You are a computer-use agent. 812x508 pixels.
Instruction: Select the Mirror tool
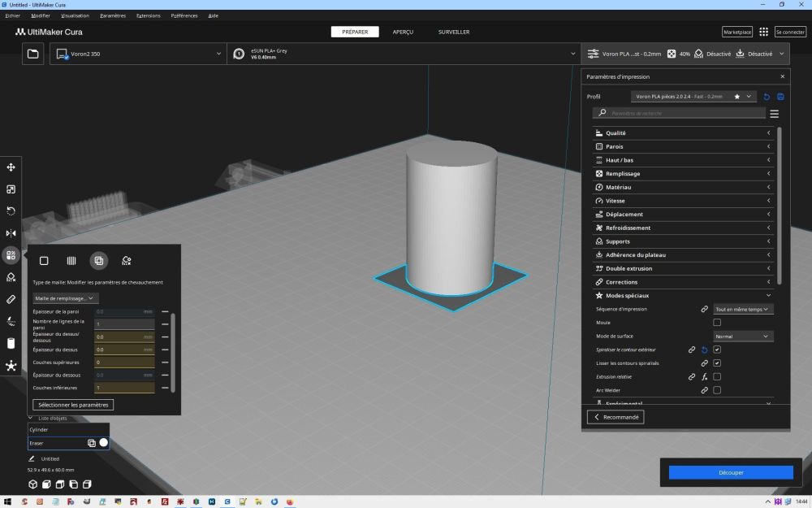11,233
